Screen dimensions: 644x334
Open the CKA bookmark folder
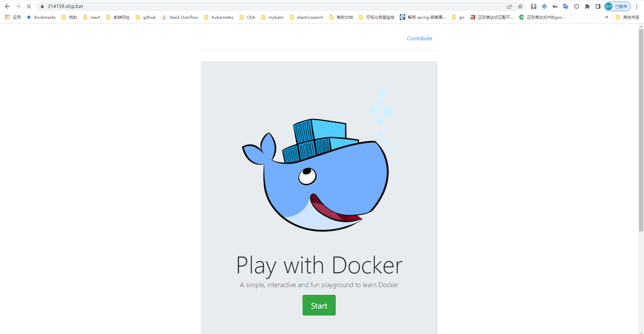coord(247,17)
